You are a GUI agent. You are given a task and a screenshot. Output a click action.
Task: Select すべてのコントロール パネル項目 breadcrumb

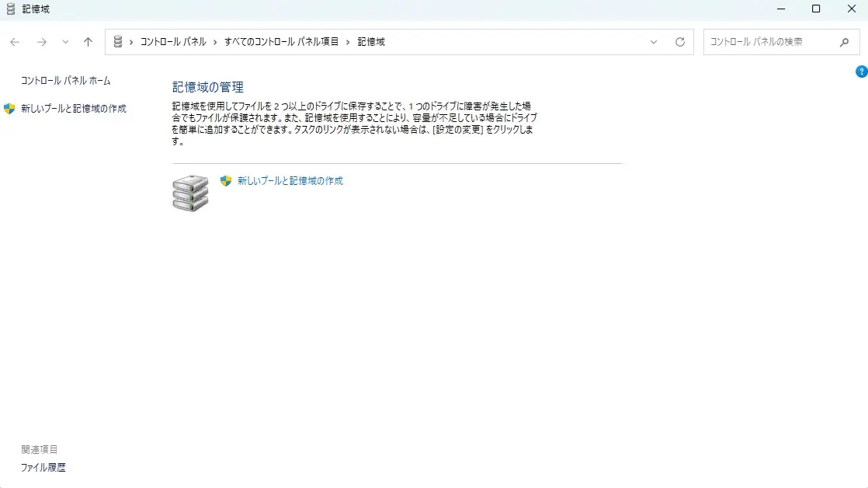[281, 41]
